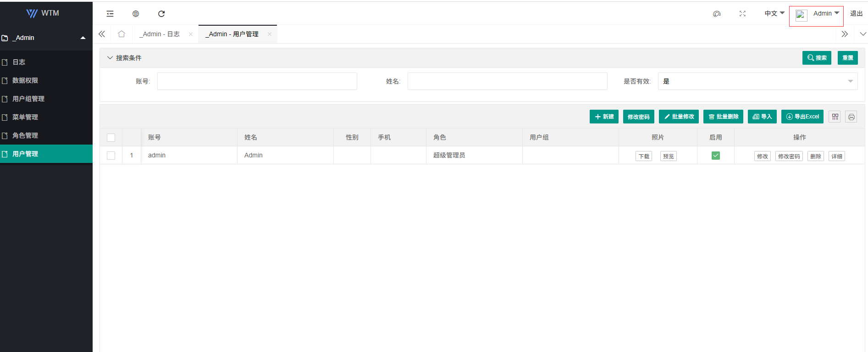Open 数据权限 in the sidebar
868x352 pixels.
46,80
